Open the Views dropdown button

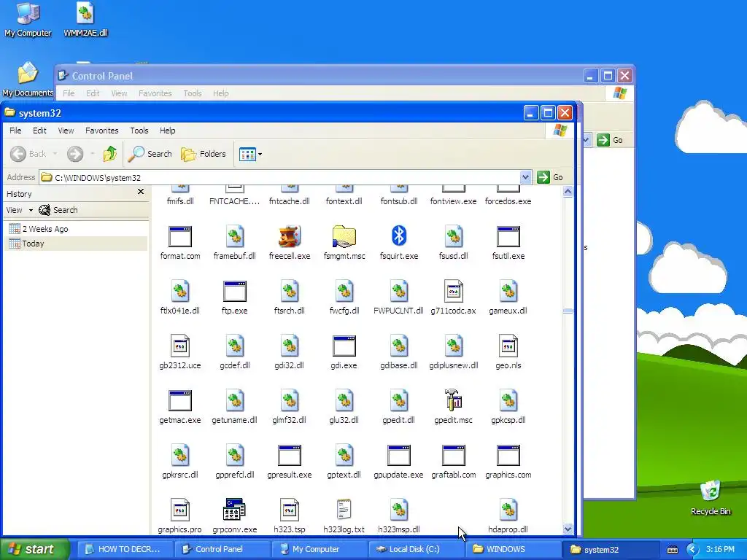[251, 155]
